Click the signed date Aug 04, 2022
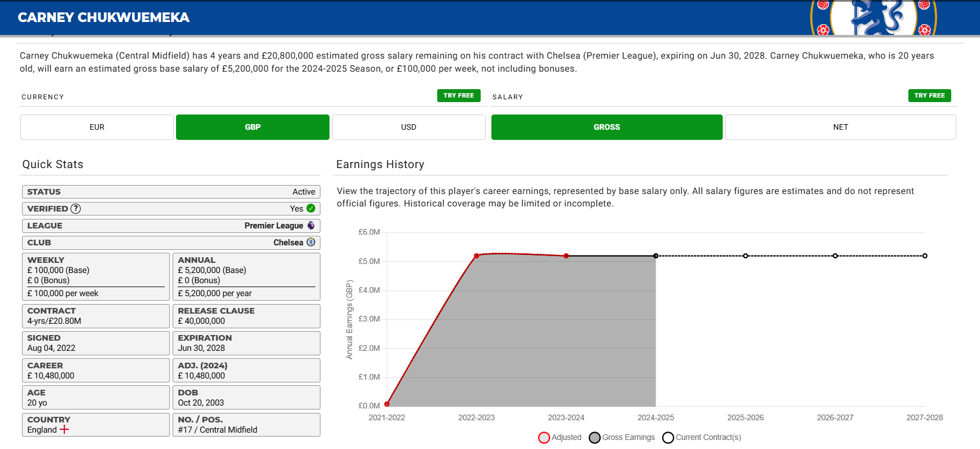The height and width of the screenshot is (449, 980). 51,348
